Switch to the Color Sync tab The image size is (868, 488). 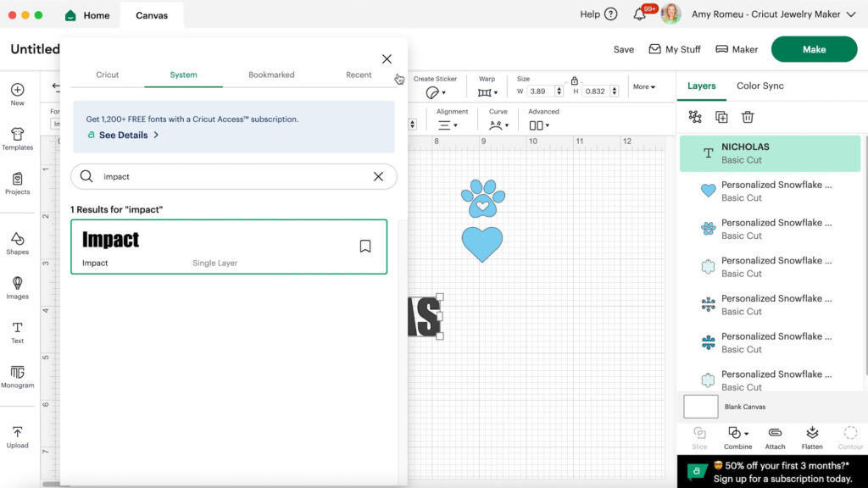(x=760, y=86)
